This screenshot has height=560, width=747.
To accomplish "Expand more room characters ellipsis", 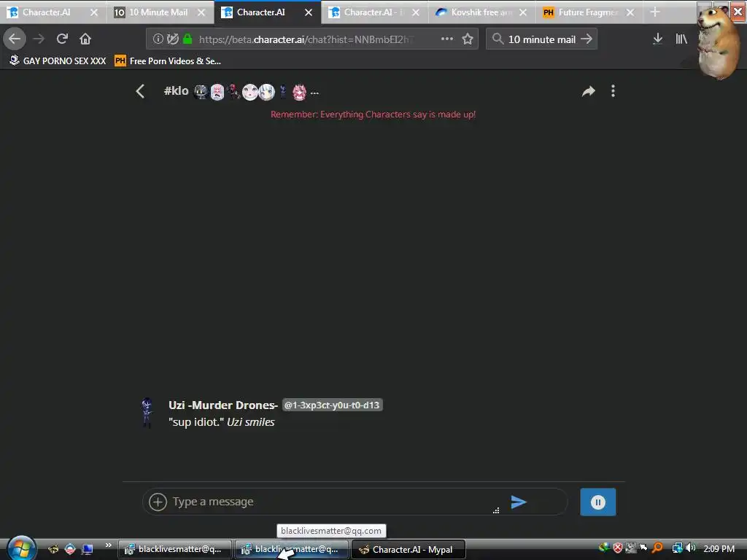I will (x=314, y=93).
